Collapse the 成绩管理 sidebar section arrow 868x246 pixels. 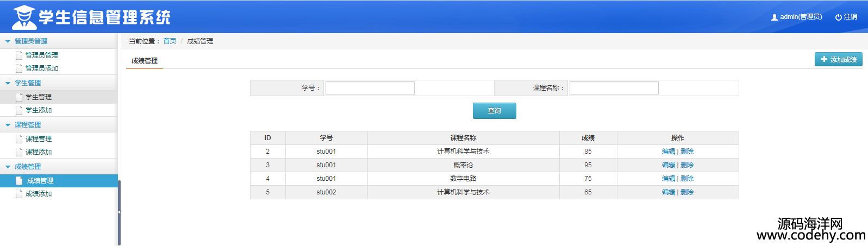coord(8,167)
